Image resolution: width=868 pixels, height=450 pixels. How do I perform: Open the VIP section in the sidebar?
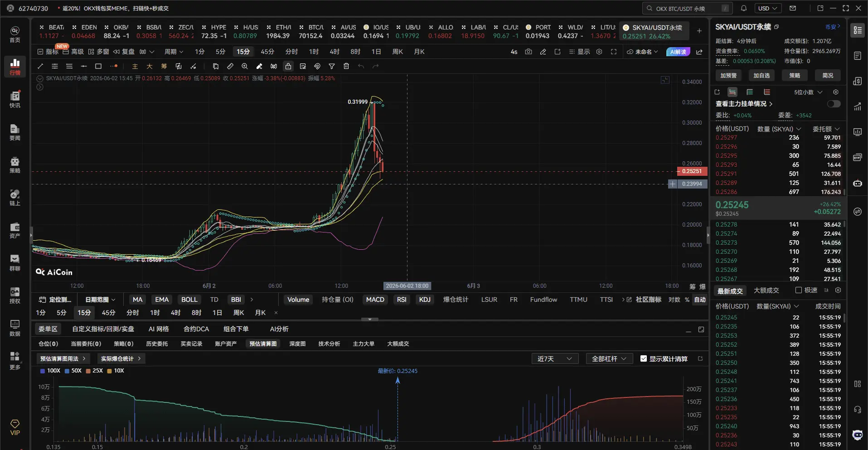tap(15, 427)
